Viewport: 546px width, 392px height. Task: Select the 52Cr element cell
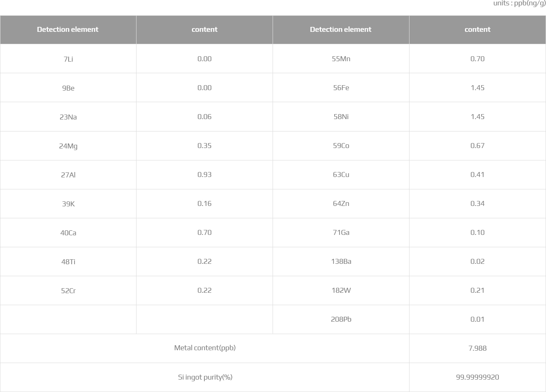point(68,290)
